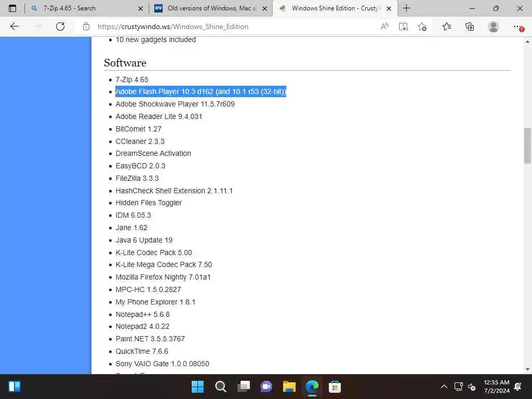Click QuickTime 7.6.6 entry

coord(142,352)
